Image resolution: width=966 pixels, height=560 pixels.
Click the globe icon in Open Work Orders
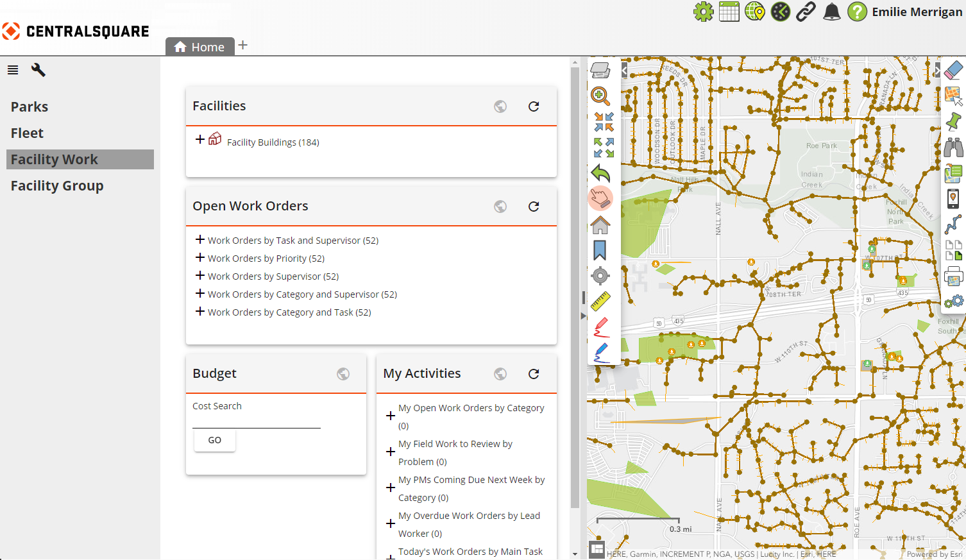500,207
